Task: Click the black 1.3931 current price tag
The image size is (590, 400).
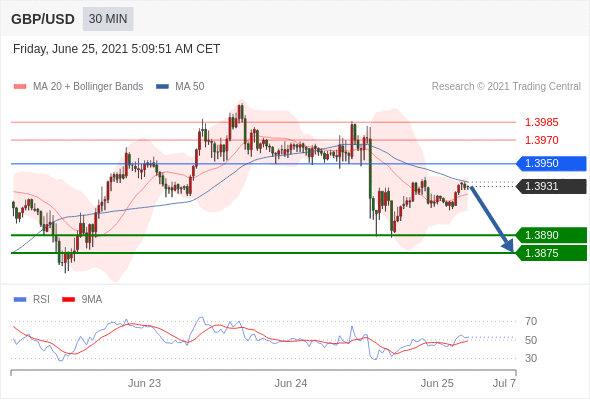Action: (551, 186)
